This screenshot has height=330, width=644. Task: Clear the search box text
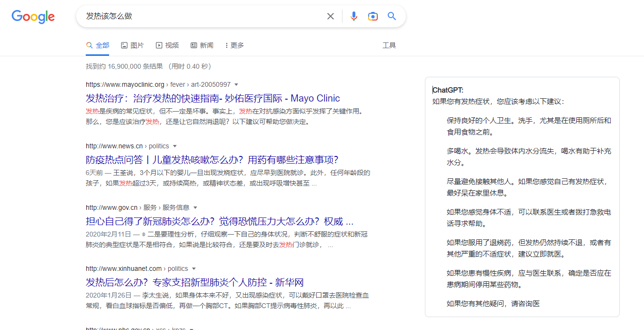[331, 16]
